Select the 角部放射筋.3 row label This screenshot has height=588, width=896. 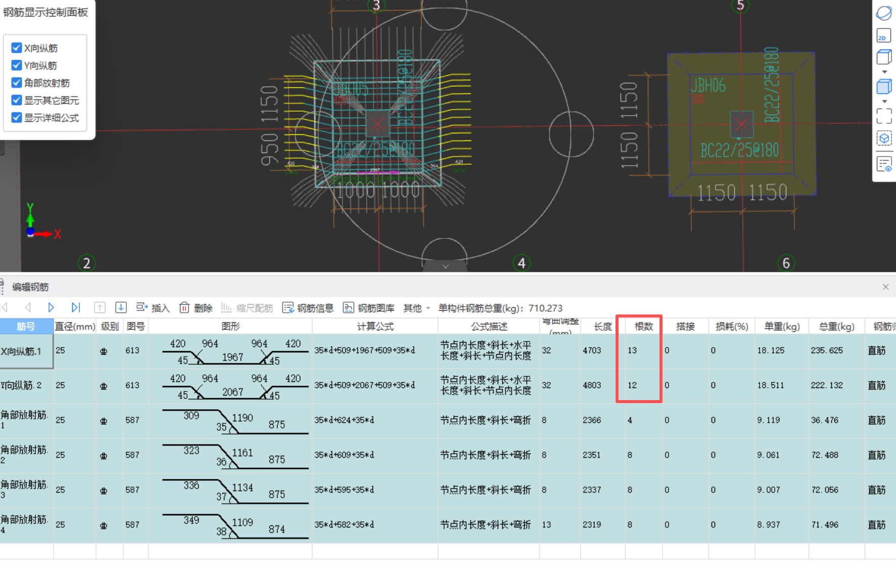tap(26, 489)
